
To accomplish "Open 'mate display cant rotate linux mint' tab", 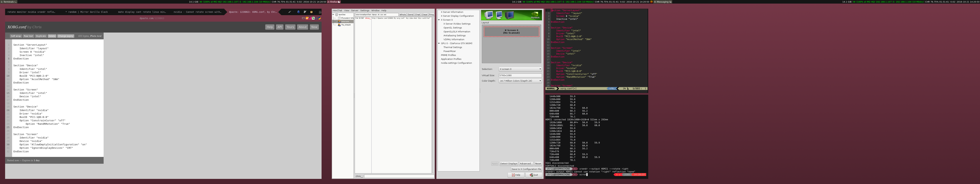I will click(x=142, y=12).
